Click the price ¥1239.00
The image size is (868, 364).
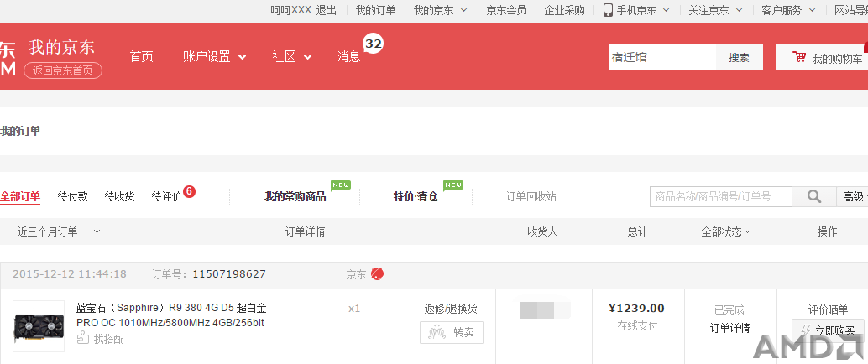click(x=636, y=308)
